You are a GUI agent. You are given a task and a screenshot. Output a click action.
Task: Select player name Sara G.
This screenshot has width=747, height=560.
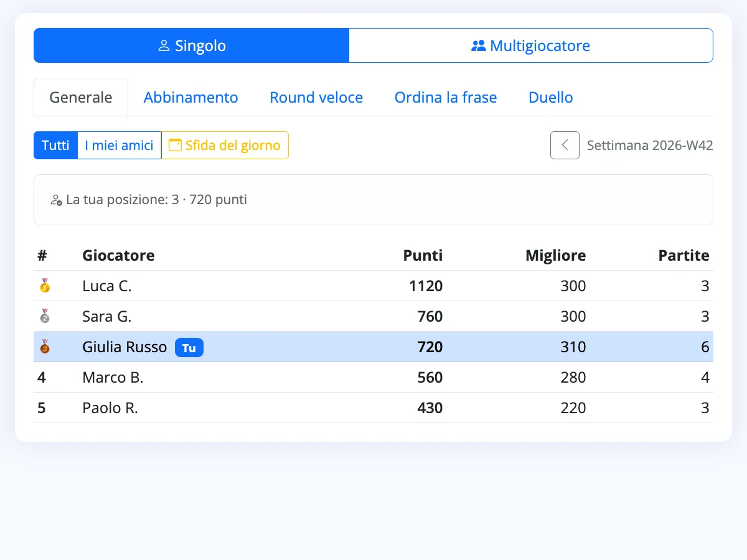[107, 316]
